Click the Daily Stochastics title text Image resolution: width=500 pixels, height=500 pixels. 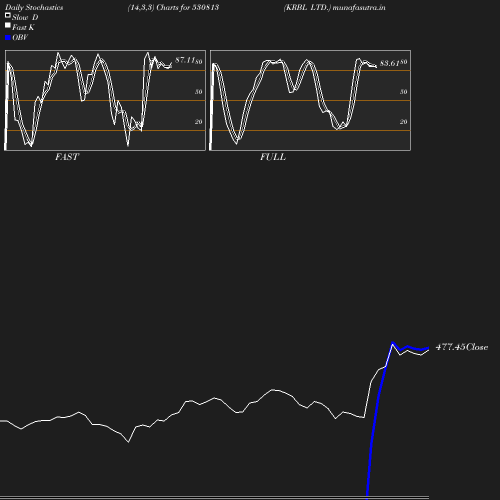(x=34, y=7)
